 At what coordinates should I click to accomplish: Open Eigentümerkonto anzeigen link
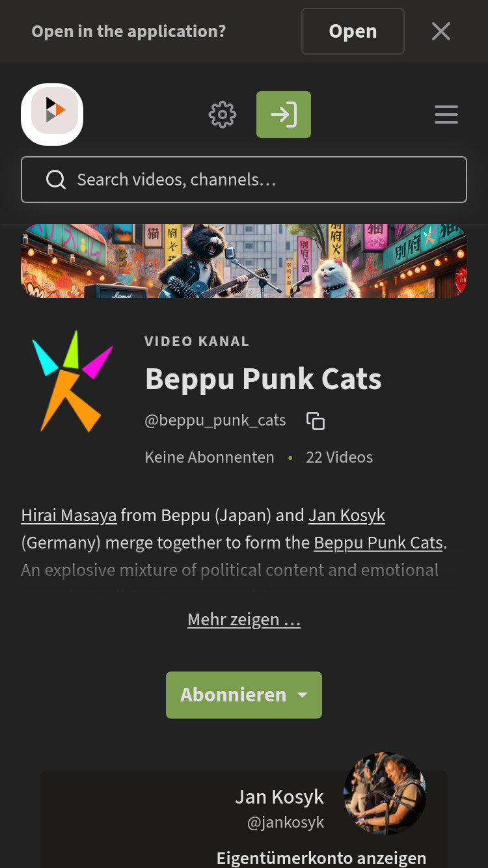[x=321, y=858]
